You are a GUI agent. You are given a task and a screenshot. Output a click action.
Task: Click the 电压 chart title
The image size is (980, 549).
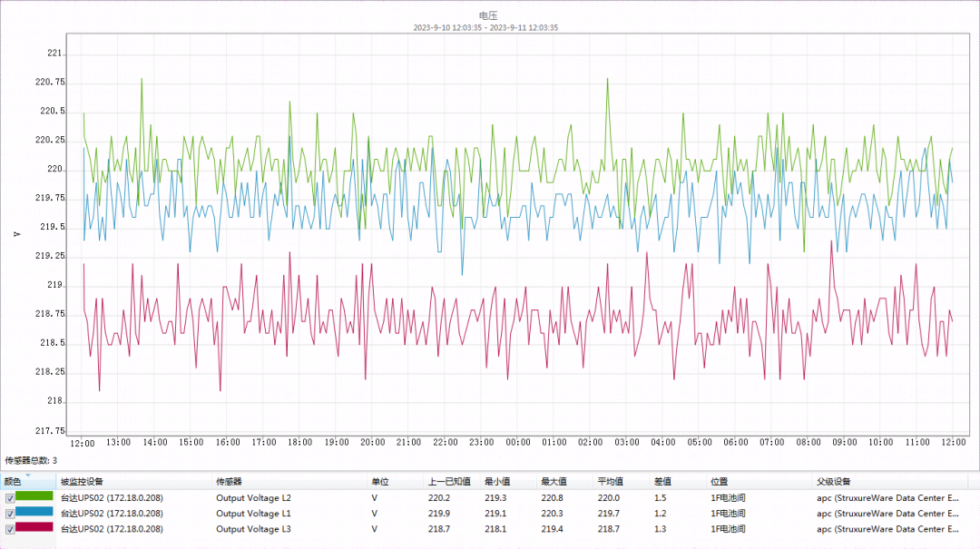pos(488,15)
